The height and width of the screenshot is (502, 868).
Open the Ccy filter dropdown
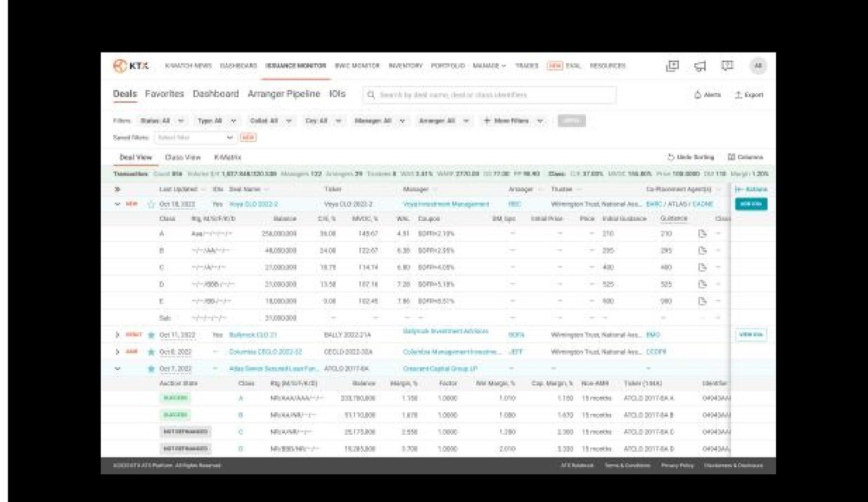click(323, 121)
